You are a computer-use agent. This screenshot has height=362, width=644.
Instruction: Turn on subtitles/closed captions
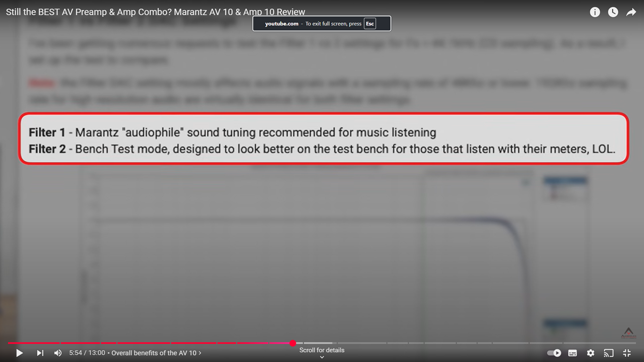[573, 353]
